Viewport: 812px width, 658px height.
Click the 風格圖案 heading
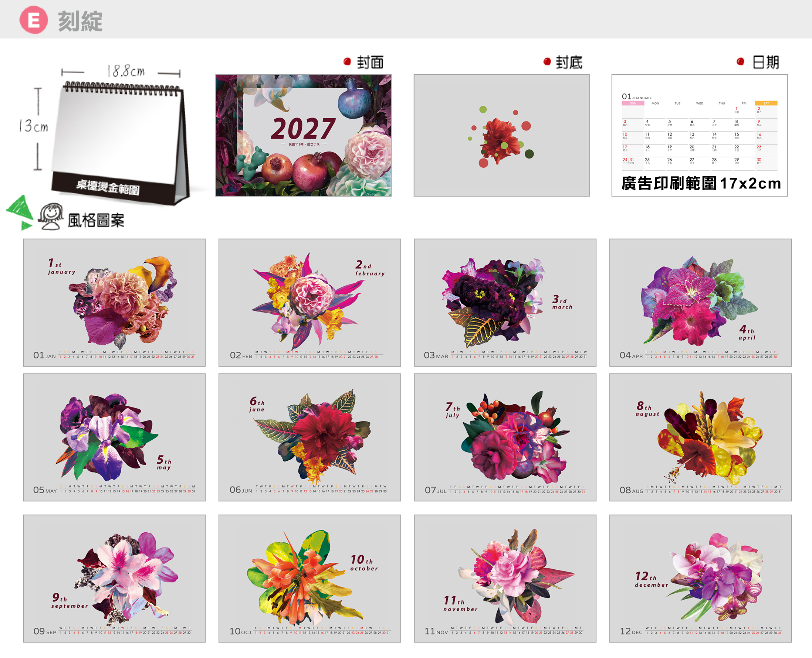tap(96, 221)
